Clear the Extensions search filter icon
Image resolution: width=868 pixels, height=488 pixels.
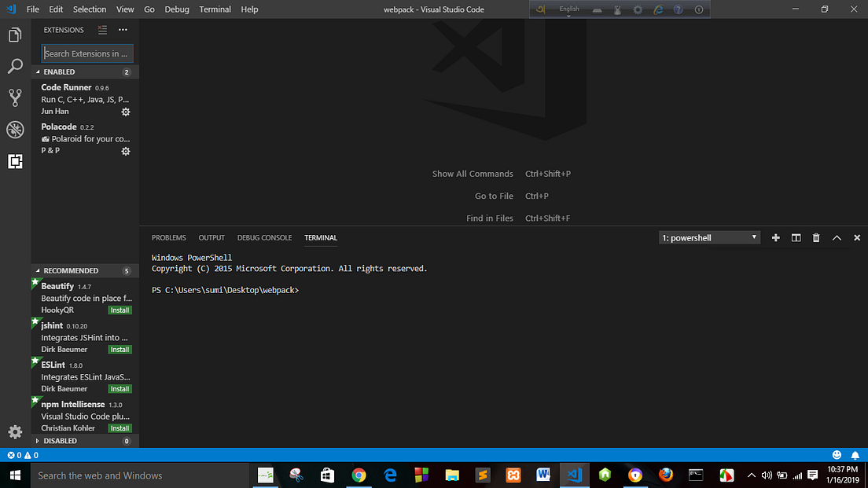(102, 30)
